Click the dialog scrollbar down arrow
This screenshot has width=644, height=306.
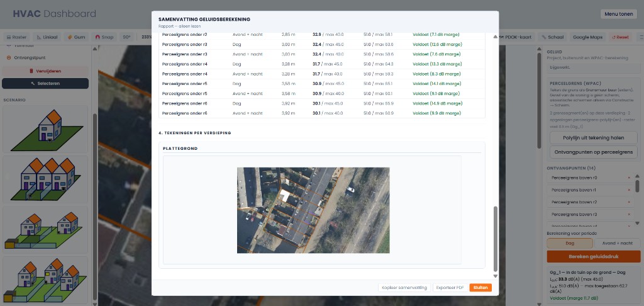click(x=496, y=276)
